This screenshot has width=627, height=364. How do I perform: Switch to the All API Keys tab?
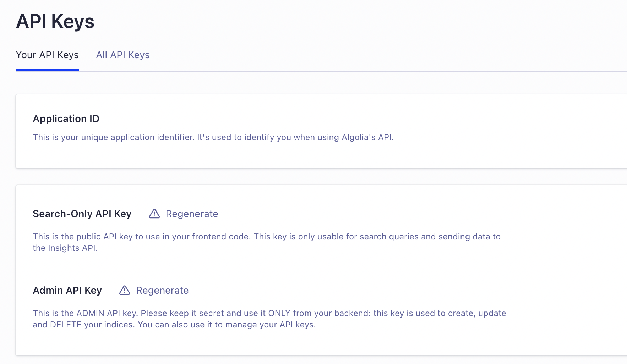click(x=123, y=55)
